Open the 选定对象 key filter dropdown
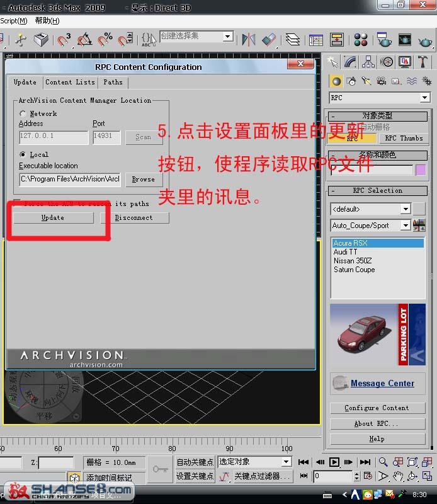Image resolution: width=437 pixels, height=504 pixels. point(286,462)
